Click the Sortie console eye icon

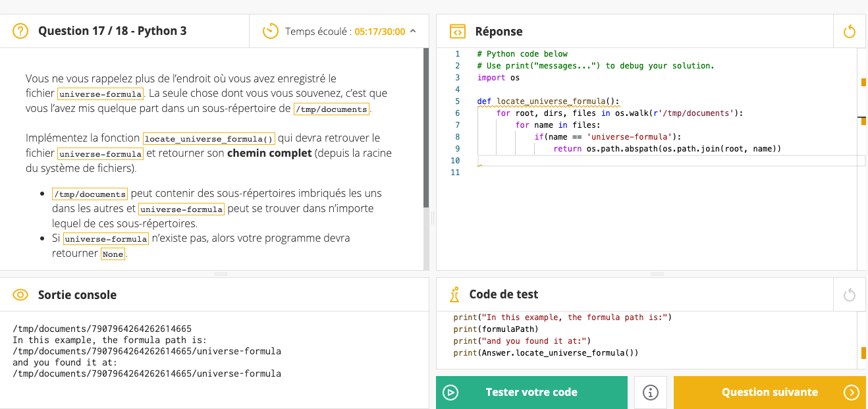coord(20,295)
